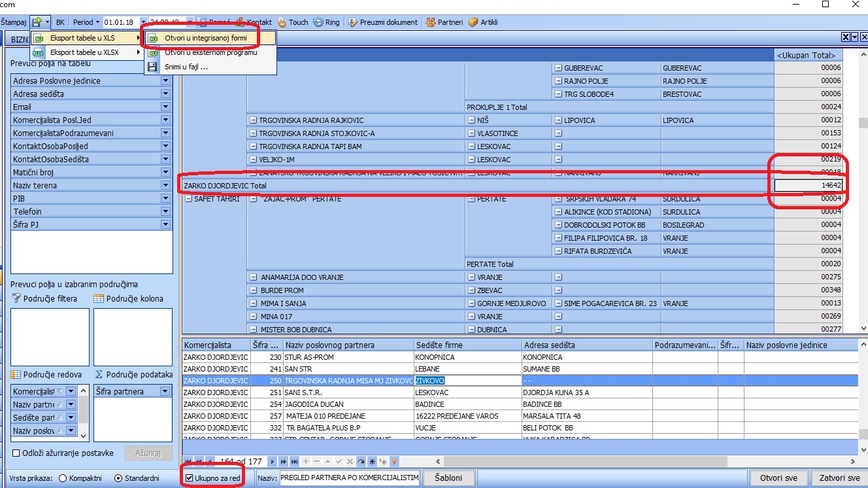This screenshot has width=868, height=488.
Task: Open Artikli box icon in toolbar
Action: (473, 22)
